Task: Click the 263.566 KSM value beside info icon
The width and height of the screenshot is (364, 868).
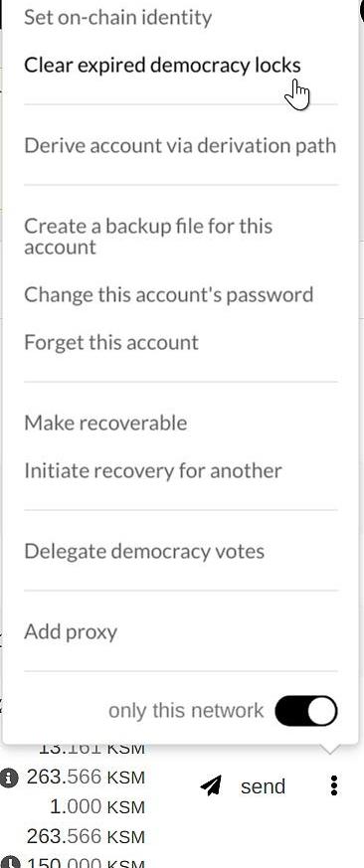Action: (86, 778)
